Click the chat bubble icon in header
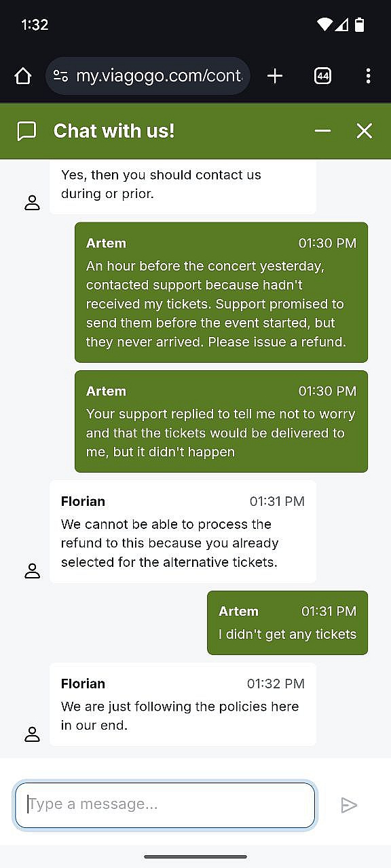Screen dimensions: 391x868 coord(26,131)
